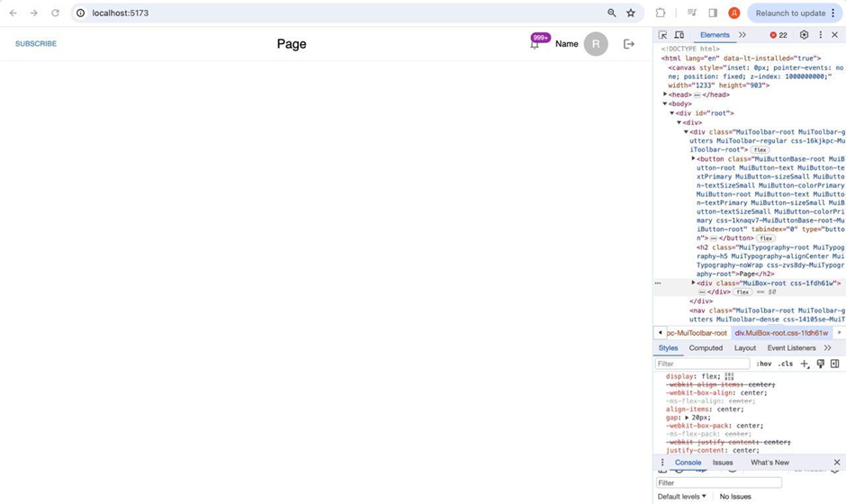Open the Computed tab
Screen dimensions: 846x504
pos(706,348)
